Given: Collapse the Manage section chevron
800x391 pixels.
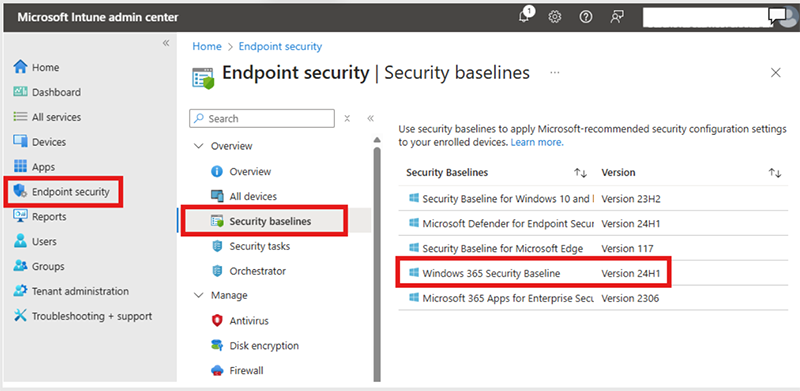Looking at the screenshot, I should [198, 296].
